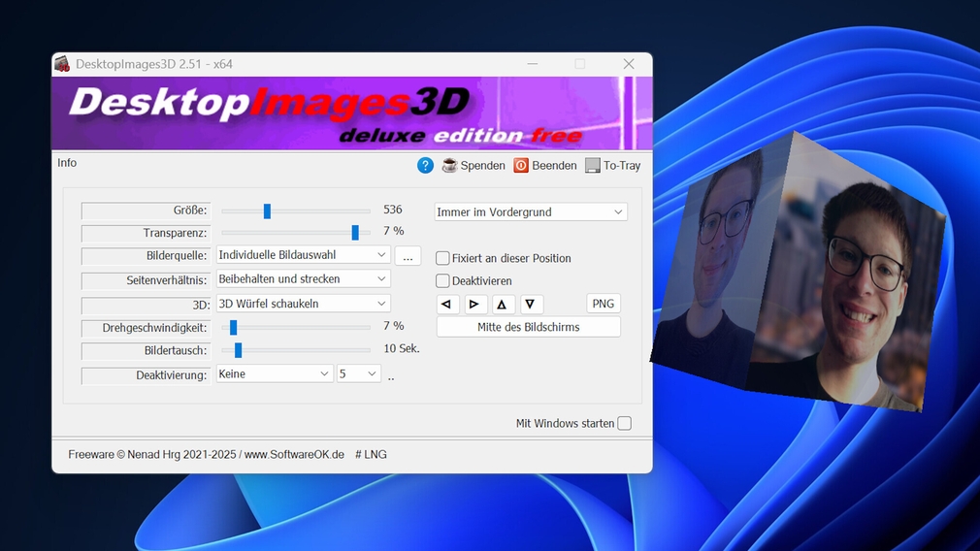Viewport: 980px width, 551px height.
Task: Click the two dots next to Deaktivierung
Action: 391,376
